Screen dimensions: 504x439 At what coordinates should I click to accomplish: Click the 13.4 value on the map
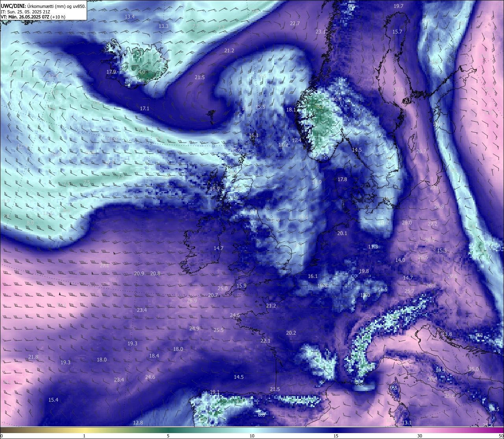(130, 17)
